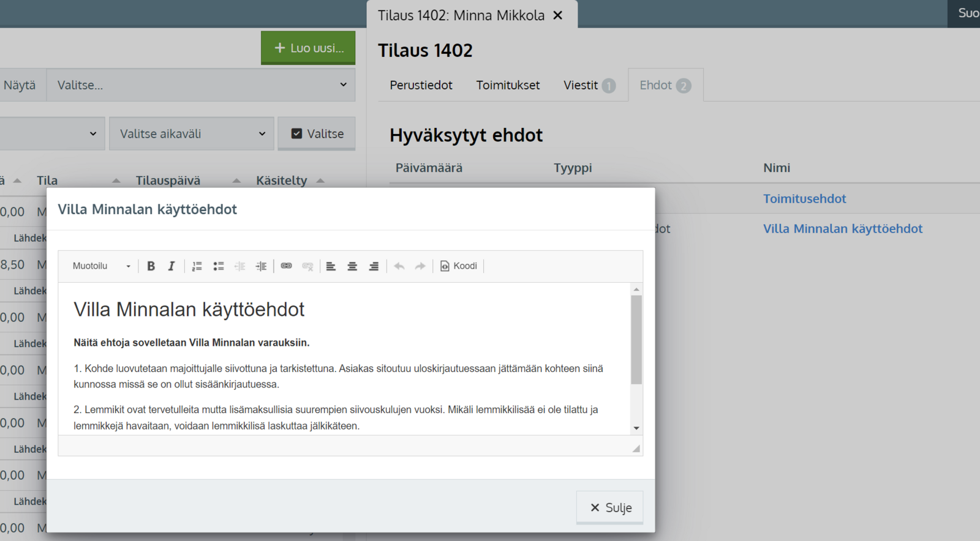The height and width of the screenshot is (541, 980).
Task: Select the Tilaus 1402: Minna Mikkola tab
Action: coord(461,15)
